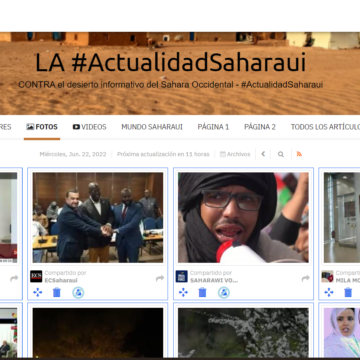
Task: Open the MUNDO SAHARAUI tab
Action: click(x=152, y=127)
